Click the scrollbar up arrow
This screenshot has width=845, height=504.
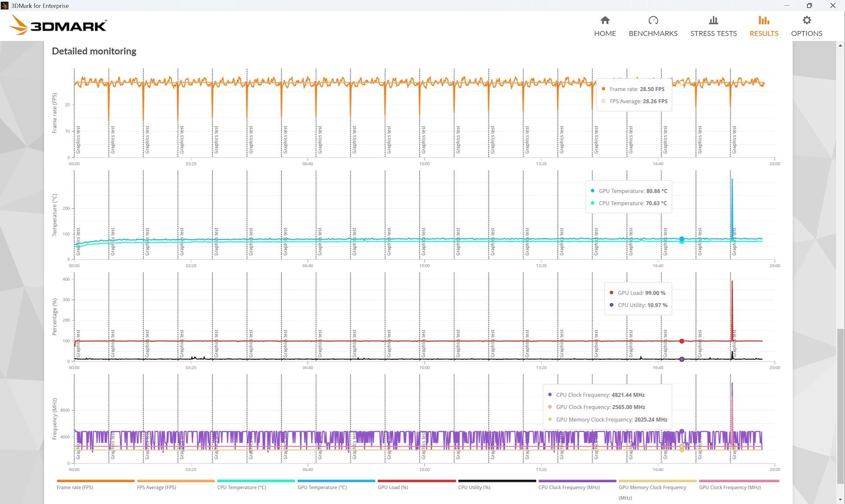(840, 45)
